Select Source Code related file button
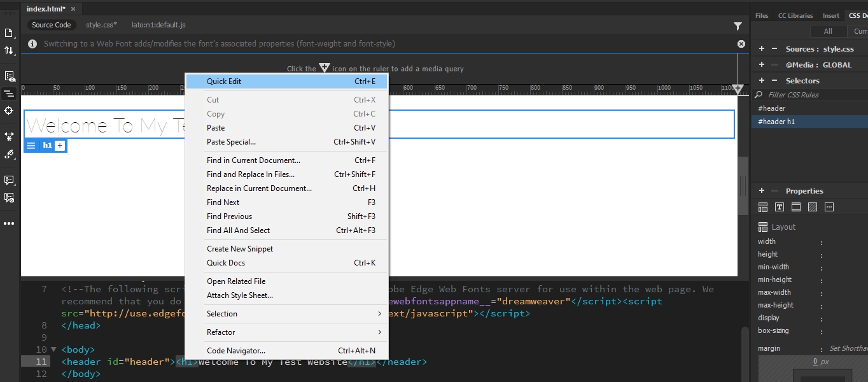868x382 pixels. coord(52,25)
